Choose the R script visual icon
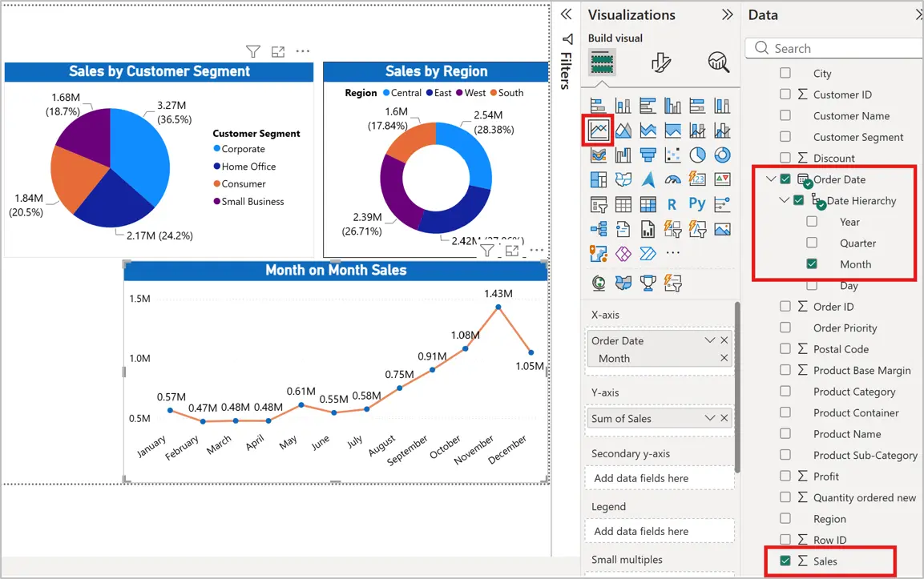Image resolution: width=924 pixels, height=579 pixels. [x=672, y=204]
